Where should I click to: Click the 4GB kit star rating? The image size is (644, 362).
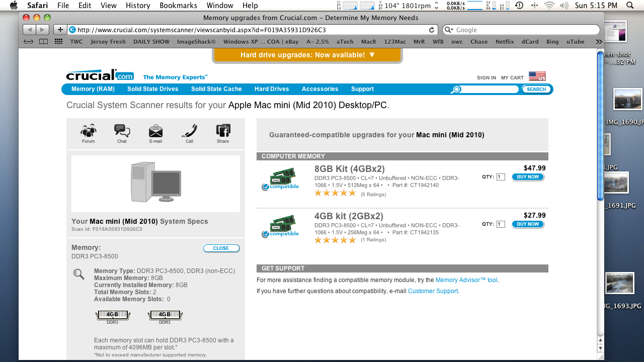(335, 240)
